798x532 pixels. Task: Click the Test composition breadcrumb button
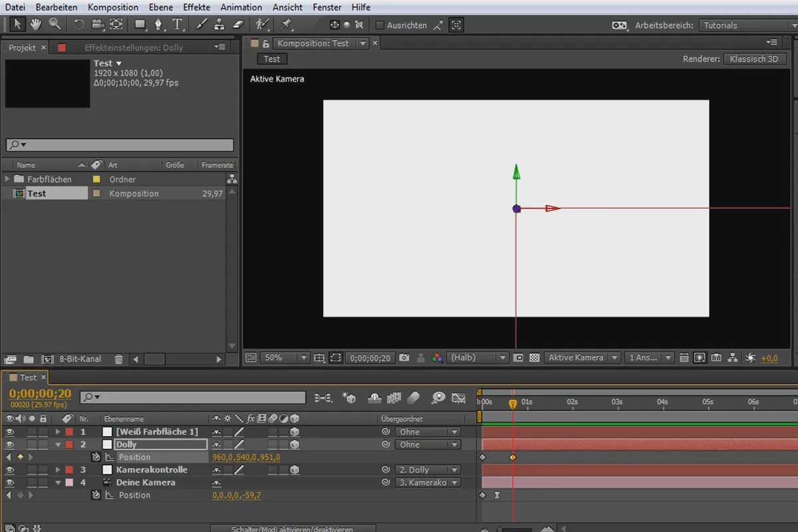point(271,59)
